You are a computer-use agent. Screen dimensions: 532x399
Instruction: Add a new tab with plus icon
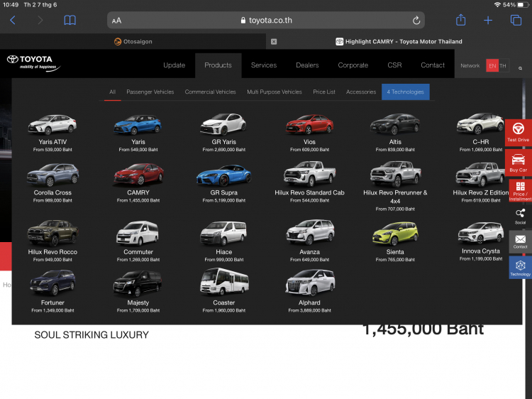(488, 21)
